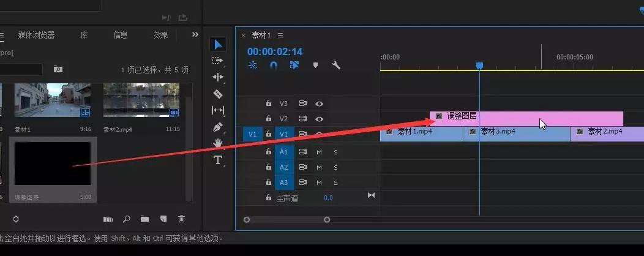The image size is (644, 256).
Task: Select the Selection tool arrow
Action: click(x=218, y=44)
